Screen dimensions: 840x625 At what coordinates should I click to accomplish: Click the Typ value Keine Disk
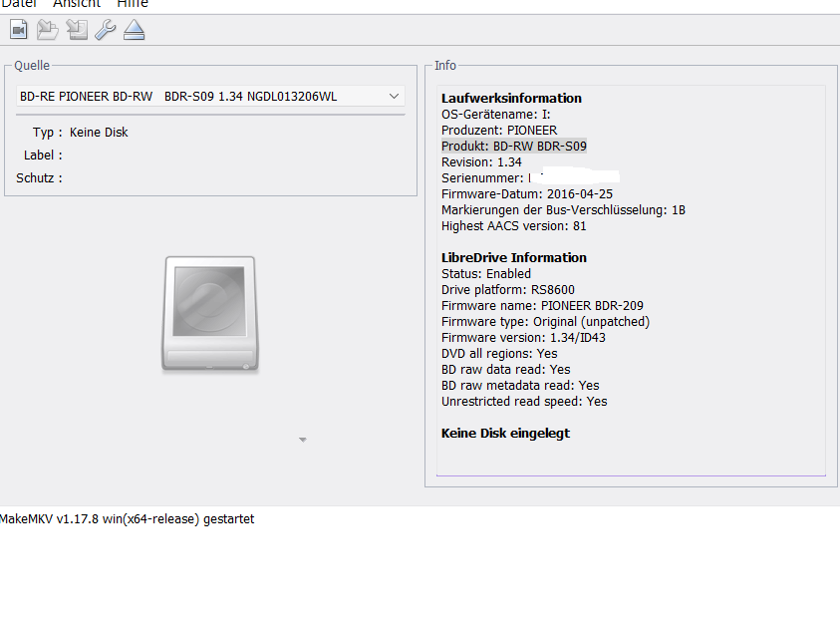pyautogui.click(x=99, y=133)
